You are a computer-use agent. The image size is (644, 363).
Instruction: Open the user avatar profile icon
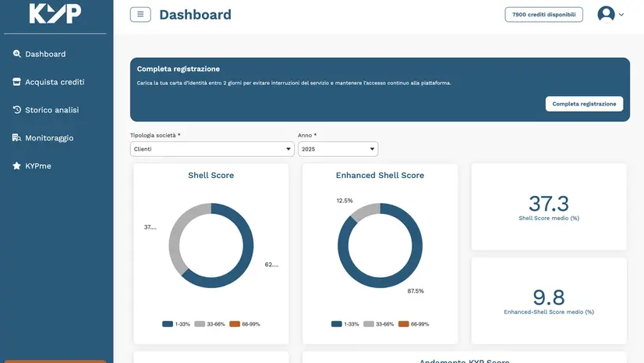click(x=607, y=14)
